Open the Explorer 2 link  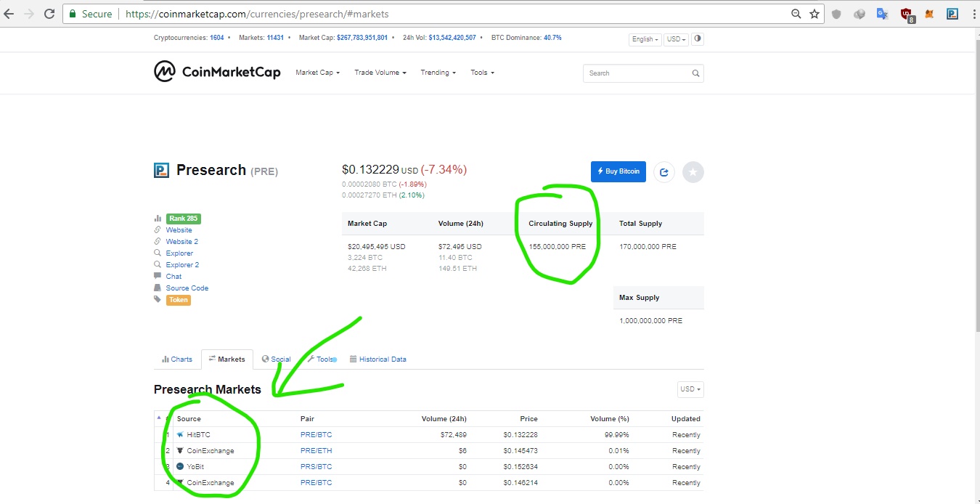click(182, 265)
